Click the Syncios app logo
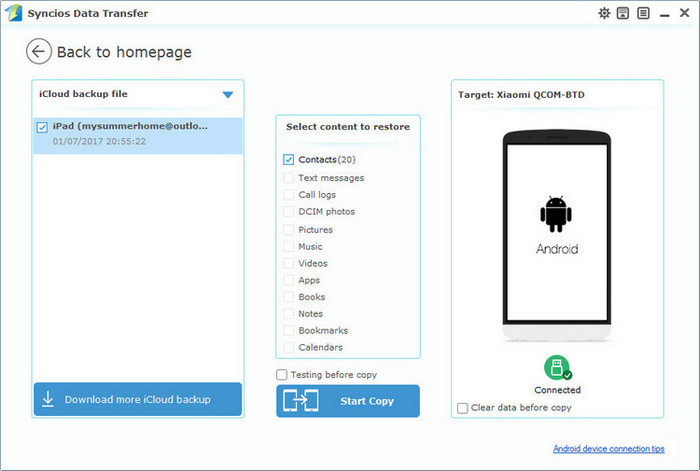The width and height of the screenshot is (700, 471). pos(14,13)
